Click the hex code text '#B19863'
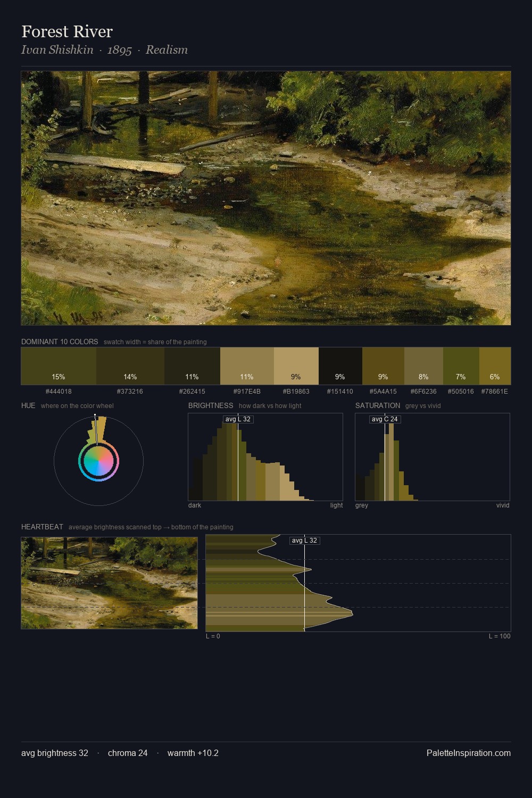This screenshot has width=532, height=798. (296, 391)
